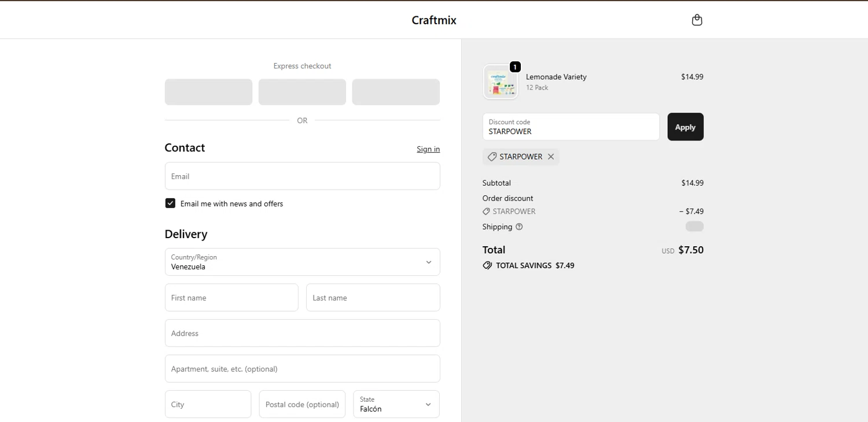Focus the City field

[x=208, y=404]
